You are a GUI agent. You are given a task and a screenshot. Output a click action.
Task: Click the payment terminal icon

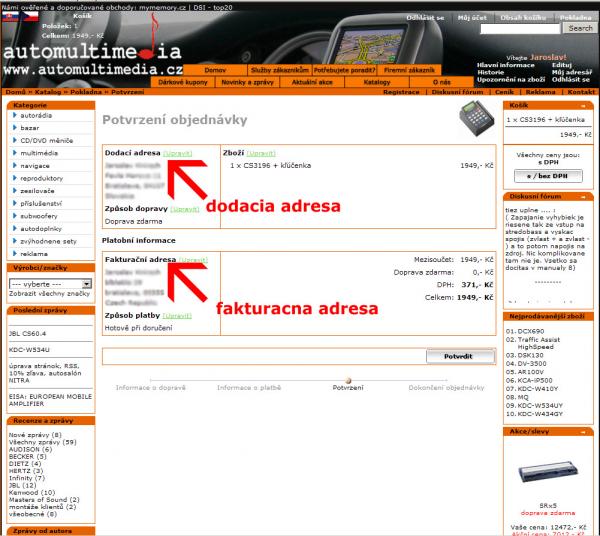(477, 119)
